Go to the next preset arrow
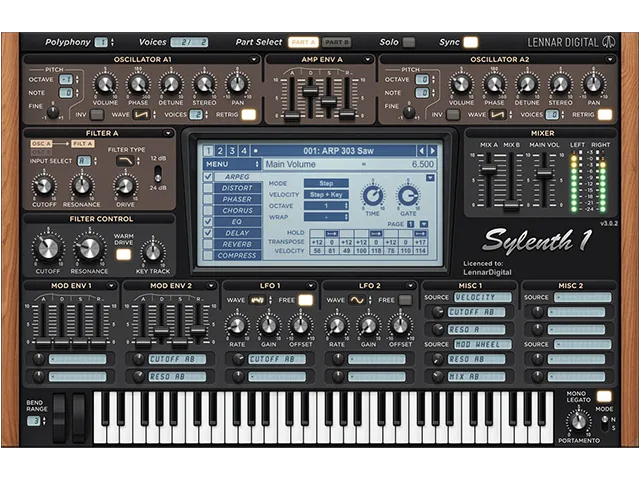Viewport: 640px width, 480px height. tap(432, 151)
